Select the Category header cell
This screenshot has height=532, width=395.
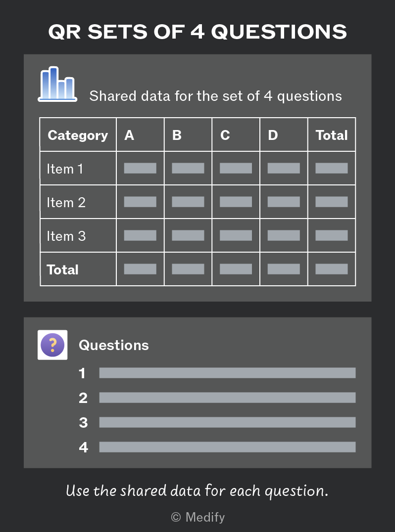(x=78, y=135)
